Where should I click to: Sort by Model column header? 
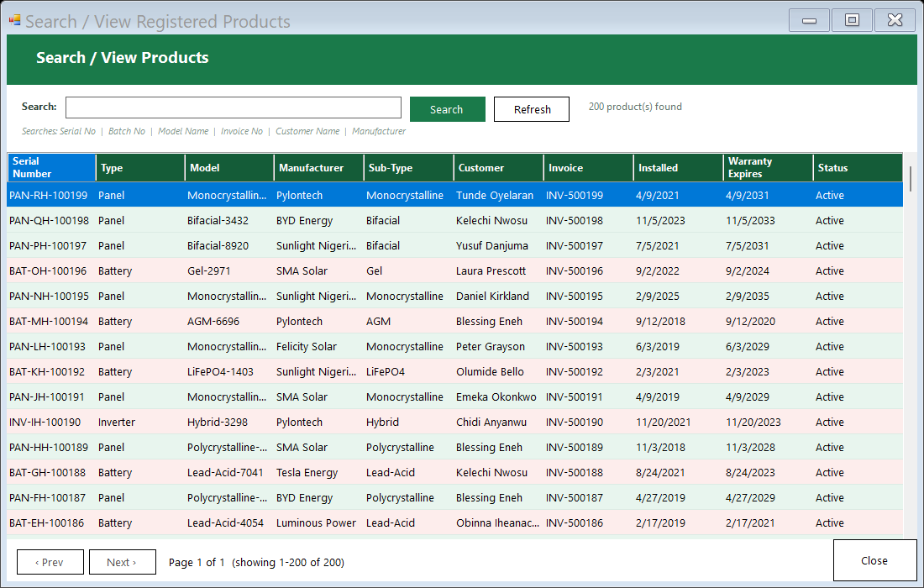[x=230, y=167]
